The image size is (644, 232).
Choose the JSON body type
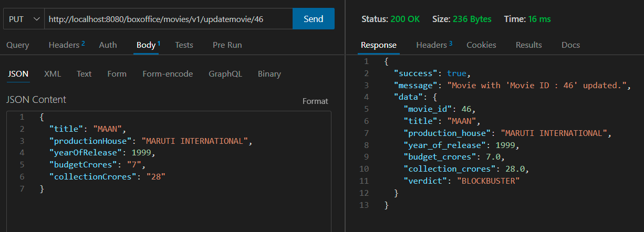coord(18,74)
